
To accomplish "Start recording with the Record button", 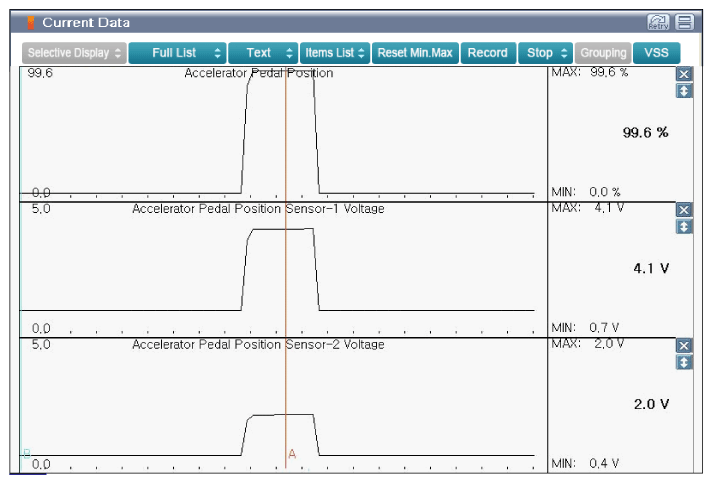I will 486,52.
